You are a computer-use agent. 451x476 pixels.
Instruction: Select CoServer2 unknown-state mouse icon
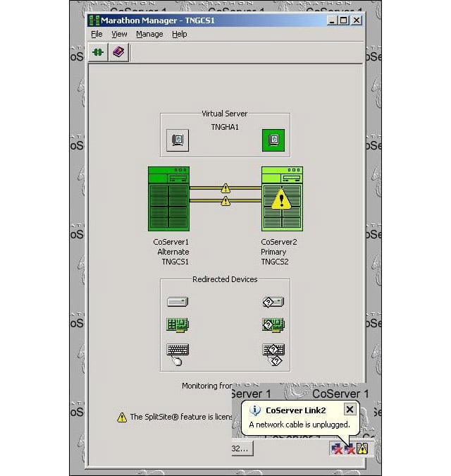(276, 361)
